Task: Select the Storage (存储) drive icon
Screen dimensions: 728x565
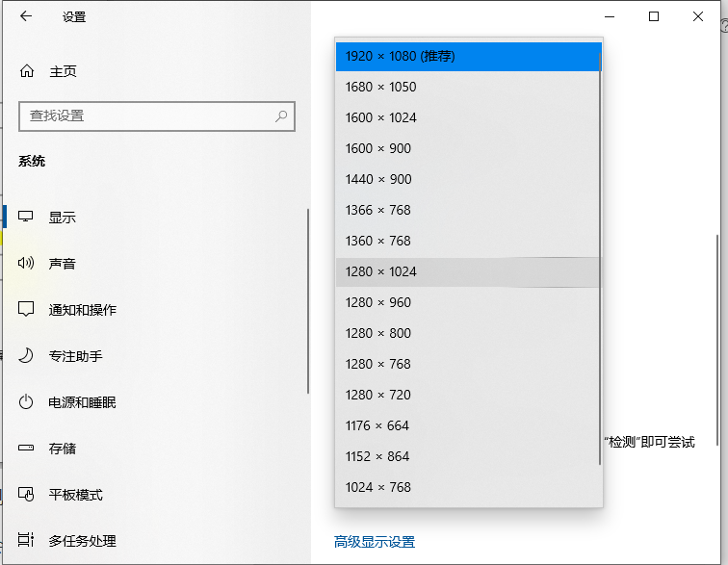Action: pos(27,449)
